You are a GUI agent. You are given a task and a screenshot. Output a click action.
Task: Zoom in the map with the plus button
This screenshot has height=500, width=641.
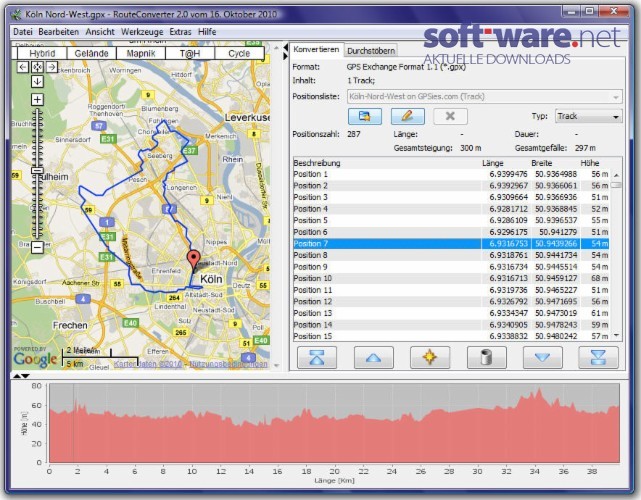tap(37, 99)
